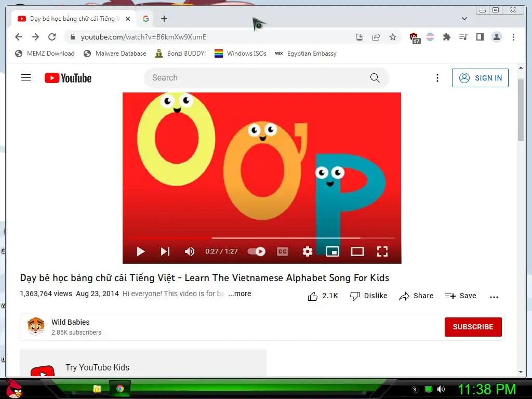Image resolution: width=532 pixels, height=399 pixels.
Task: Click the scrollbar down arrow
Action: coord(521,372)
